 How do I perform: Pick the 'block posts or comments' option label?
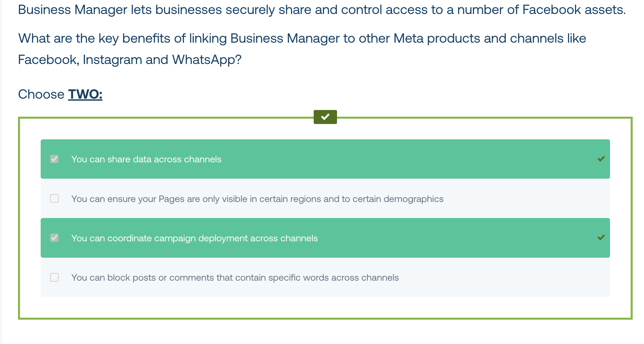point(235,278)
